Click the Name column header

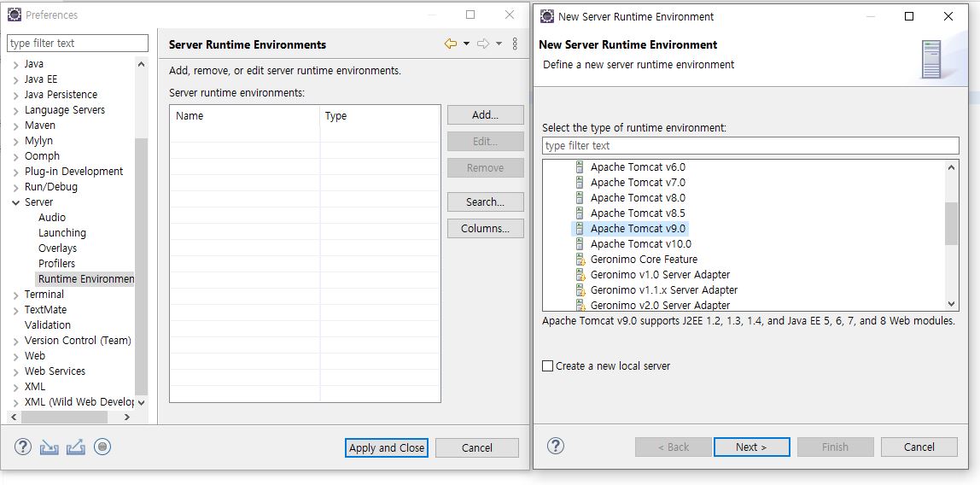tap(244, 115)
